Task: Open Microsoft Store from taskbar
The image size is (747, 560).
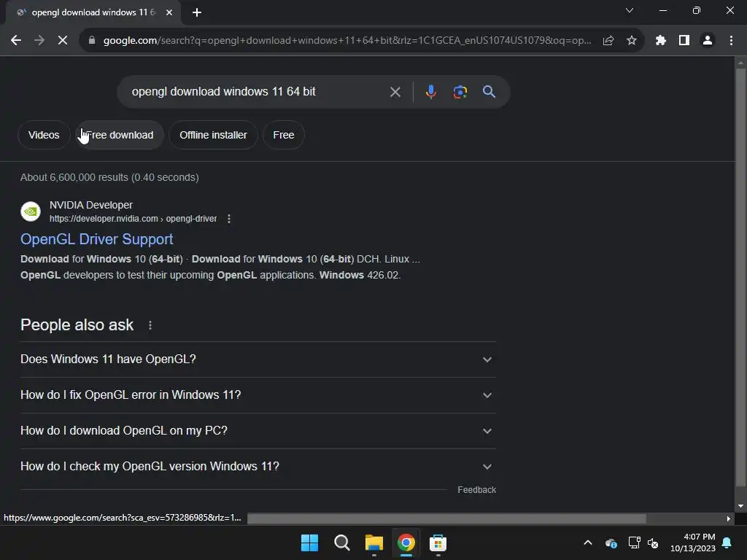Action: [x=438, y=542]
